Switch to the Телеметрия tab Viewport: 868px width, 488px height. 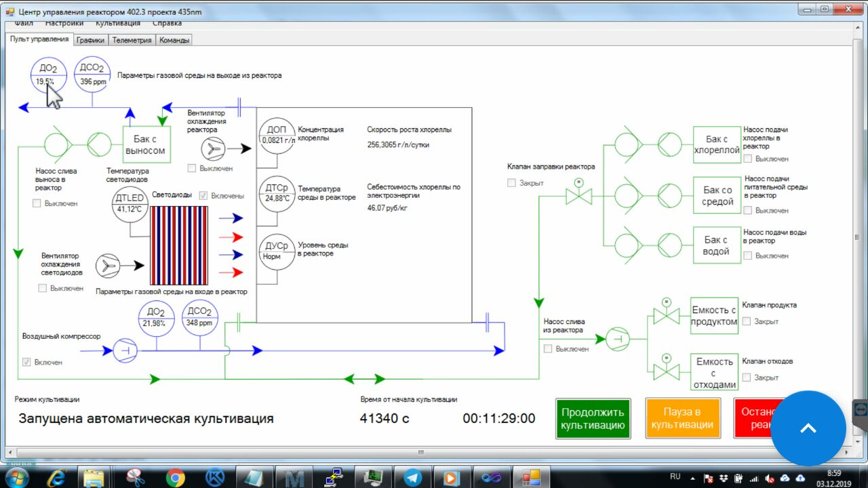[132, 40]
